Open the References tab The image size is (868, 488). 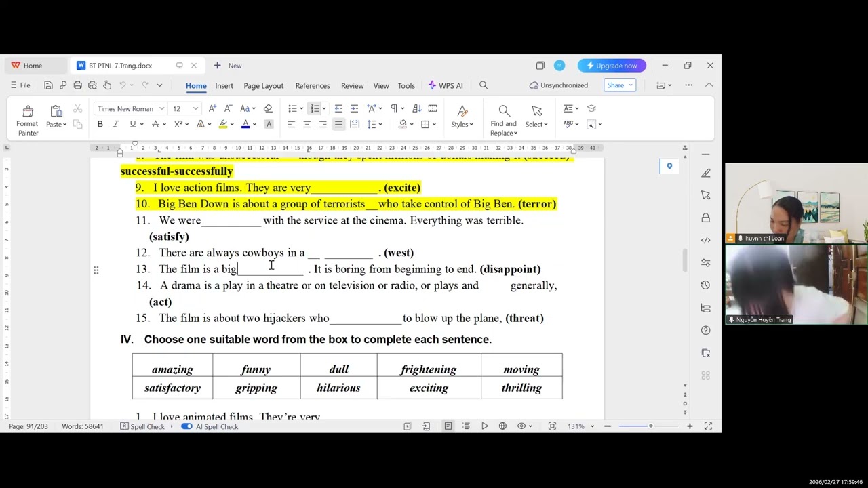click(x=313, y=85)
